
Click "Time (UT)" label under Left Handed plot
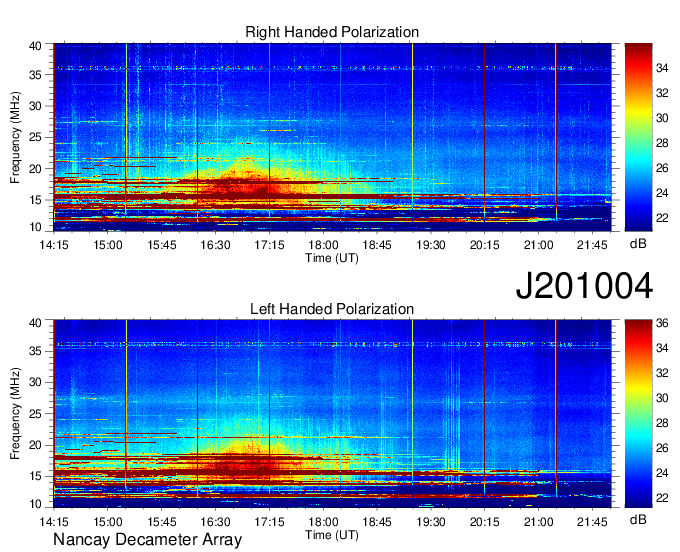(x=332, y=535)
